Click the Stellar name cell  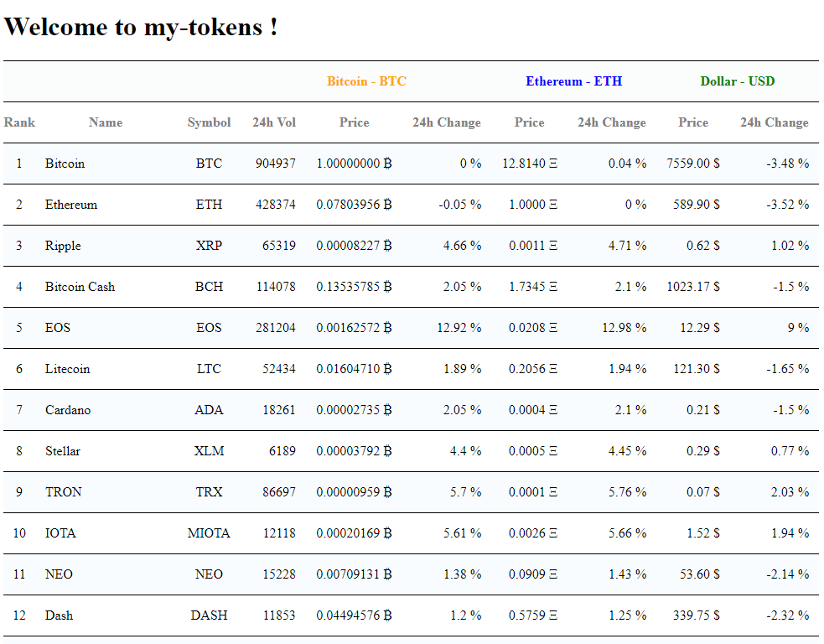coord(63,450)
